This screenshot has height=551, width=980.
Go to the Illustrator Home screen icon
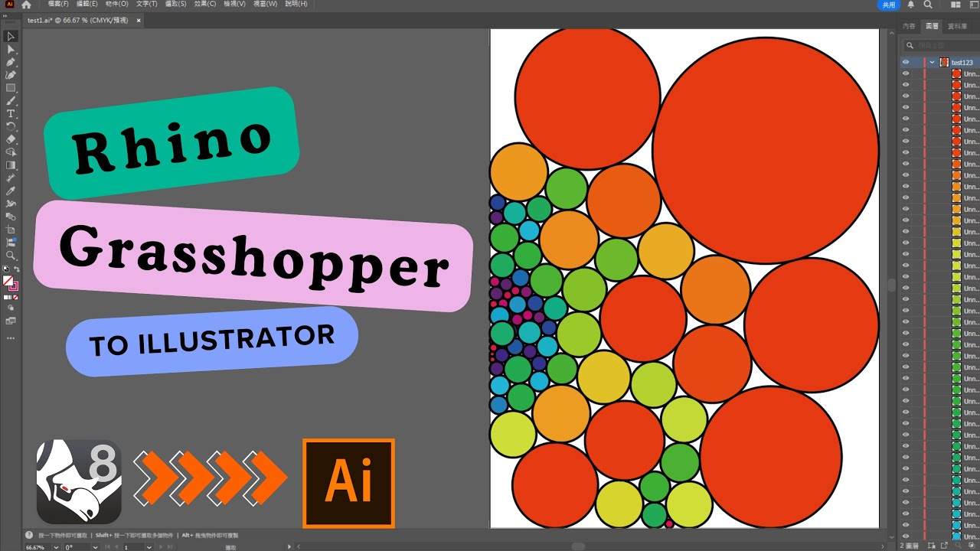[26, 5]
